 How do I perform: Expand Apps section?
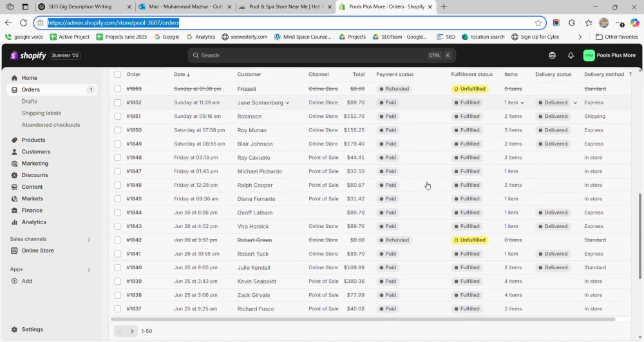(x=89, y=270)
